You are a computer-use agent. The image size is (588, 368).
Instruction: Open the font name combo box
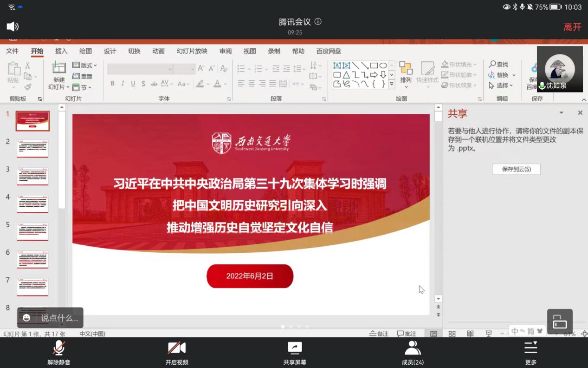pos(140,69)
